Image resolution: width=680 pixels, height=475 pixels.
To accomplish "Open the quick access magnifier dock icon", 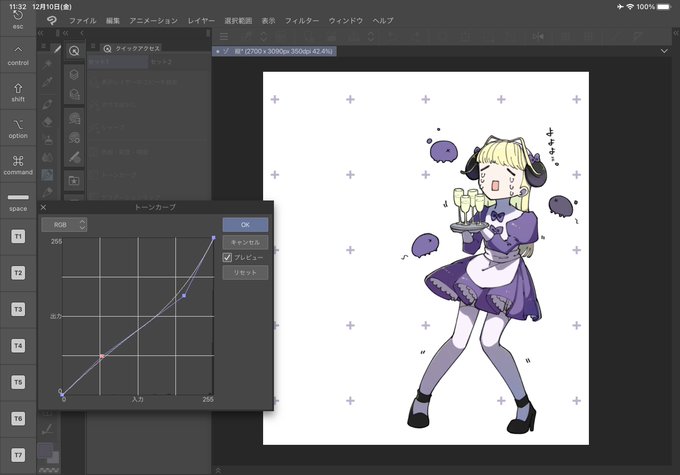I will coord(74,51).
